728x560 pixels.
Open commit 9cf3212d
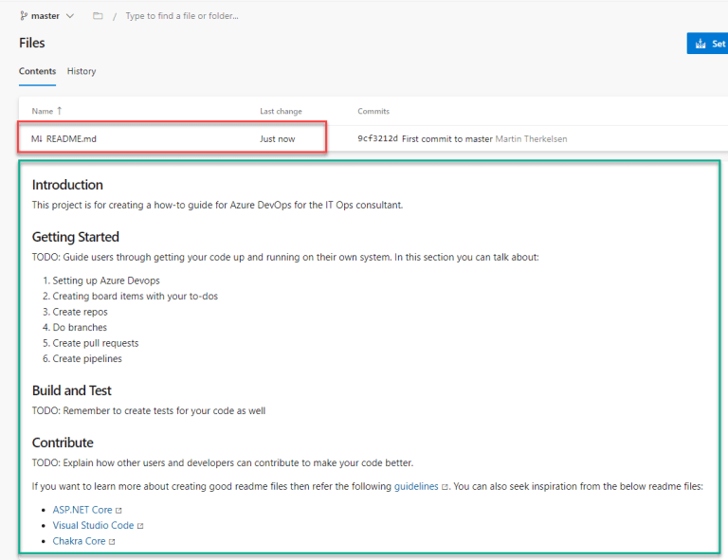pos(377,138)
